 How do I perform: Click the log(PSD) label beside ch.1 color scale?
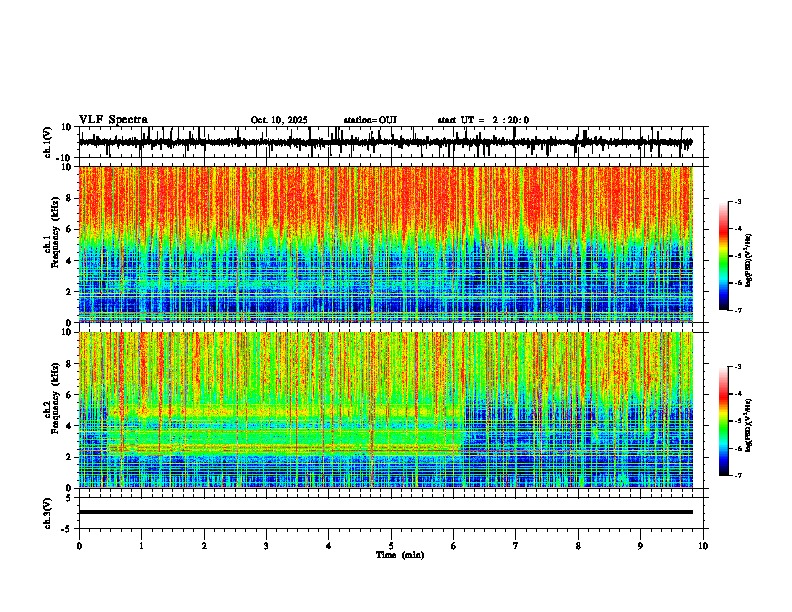[749, 260]
